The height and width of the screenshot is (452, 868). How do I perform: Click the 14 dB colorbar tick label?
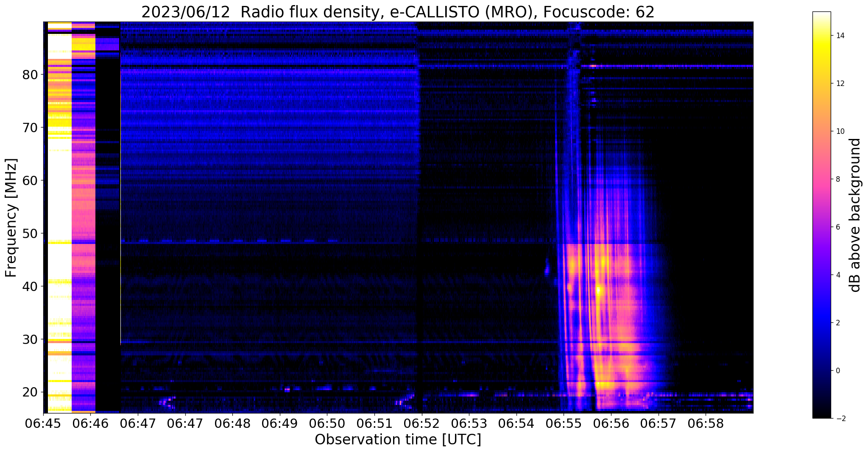click(x=839, y=36)
